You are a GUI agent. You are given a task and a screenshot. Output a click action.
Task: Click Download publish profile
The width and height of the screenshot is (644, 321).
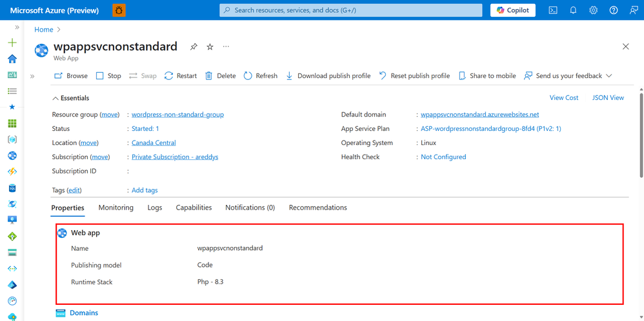328,76
